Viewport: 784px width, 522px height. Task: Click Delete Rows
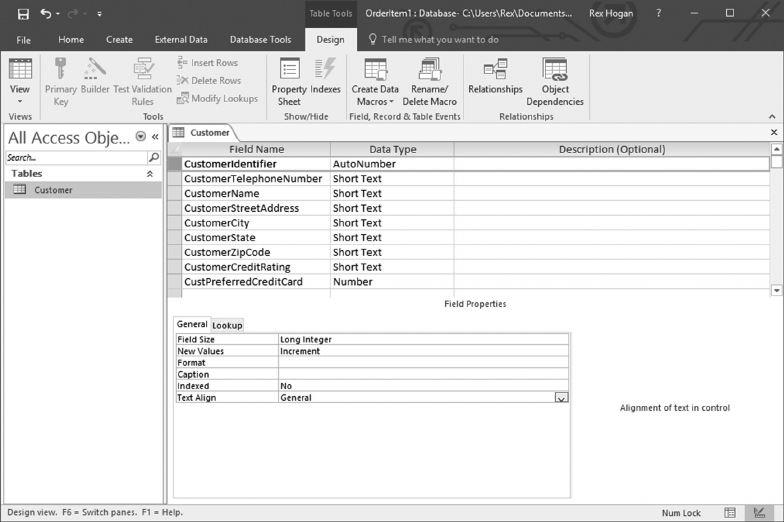point(209,80)
